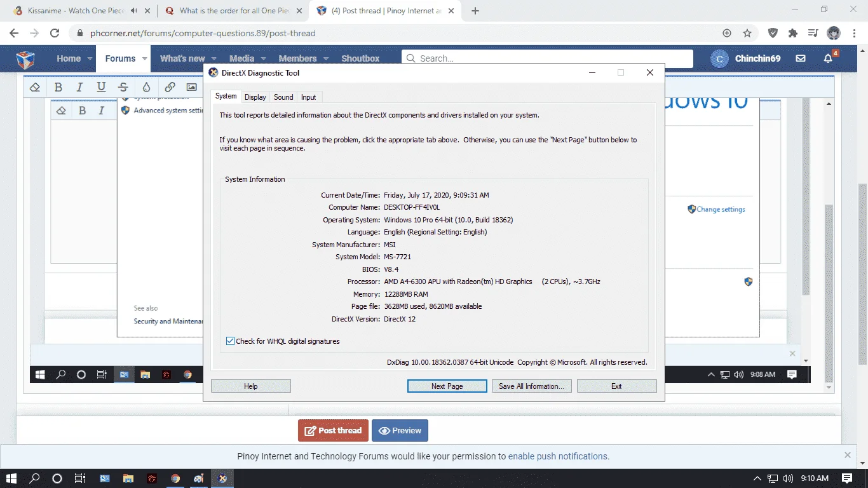Expand the Forums menu dropdown arrow
This screenshot has height=488, width=868.
pyautogui.click(x=144, y=58)
